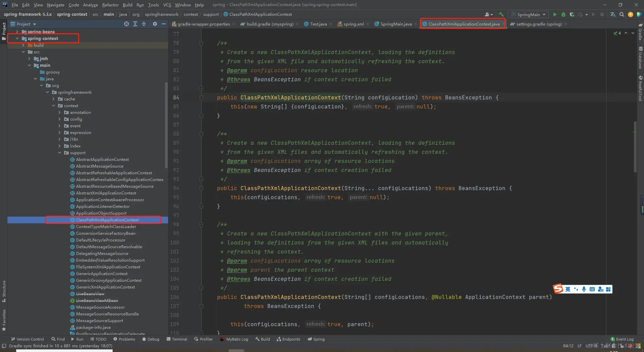Screen dimensions: 644x352
Task: Switch to build.gradle (:myspring) tab
Action: point(269,24)
